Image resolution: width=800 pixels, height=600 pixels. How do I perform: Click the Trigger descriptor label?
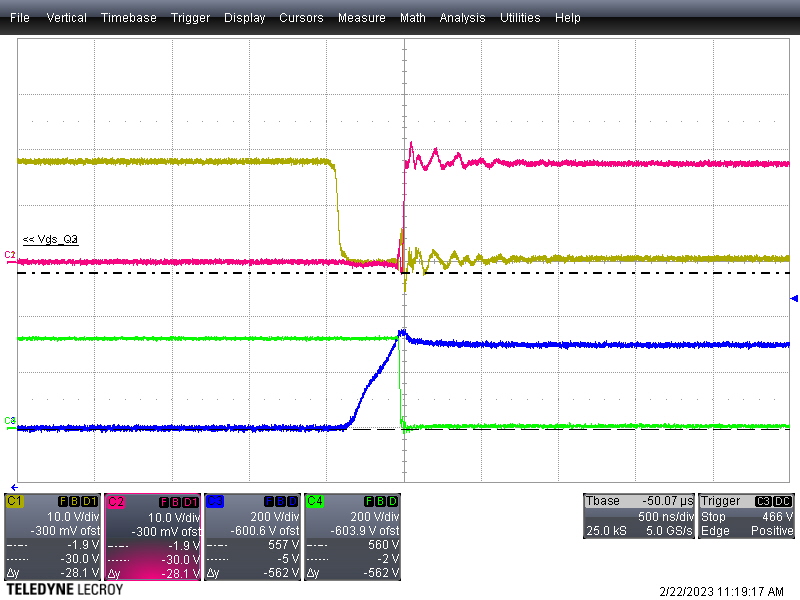pyautogui.click(x=720, y=501)
